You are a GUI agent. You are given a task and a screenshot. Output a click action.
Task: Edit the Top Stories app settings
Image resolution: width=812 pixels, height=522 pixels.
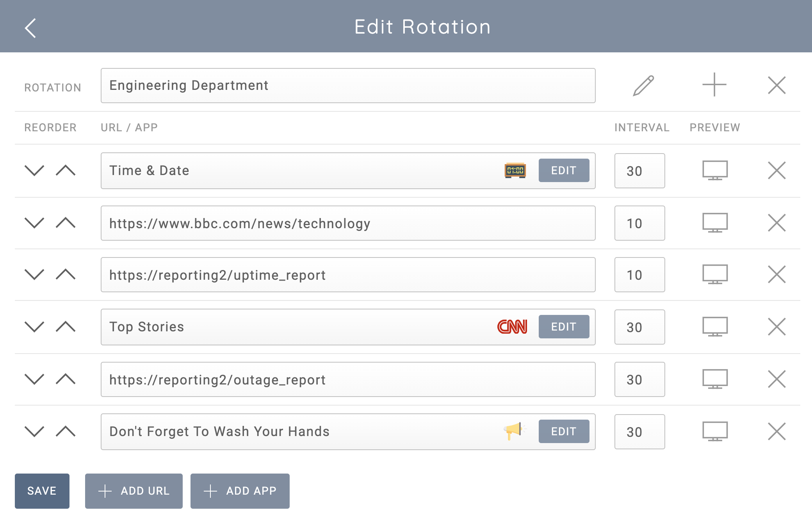(563, 327)
